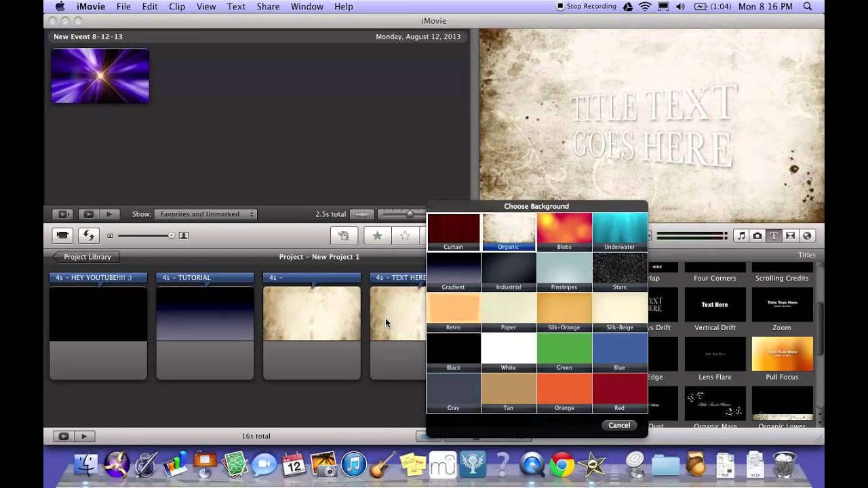Open the Text menu

click(x=237, y=6)
